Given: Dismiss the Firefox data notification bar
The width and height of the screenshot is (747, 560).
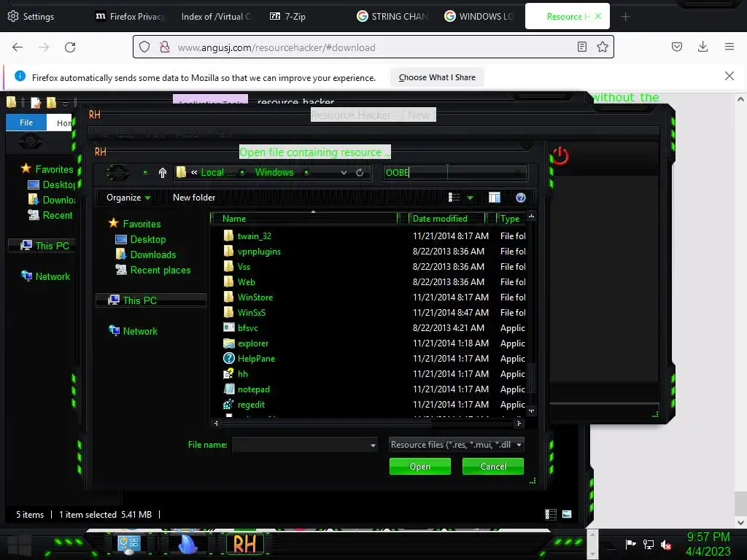Looking at the screenshot, I should 729,76.
